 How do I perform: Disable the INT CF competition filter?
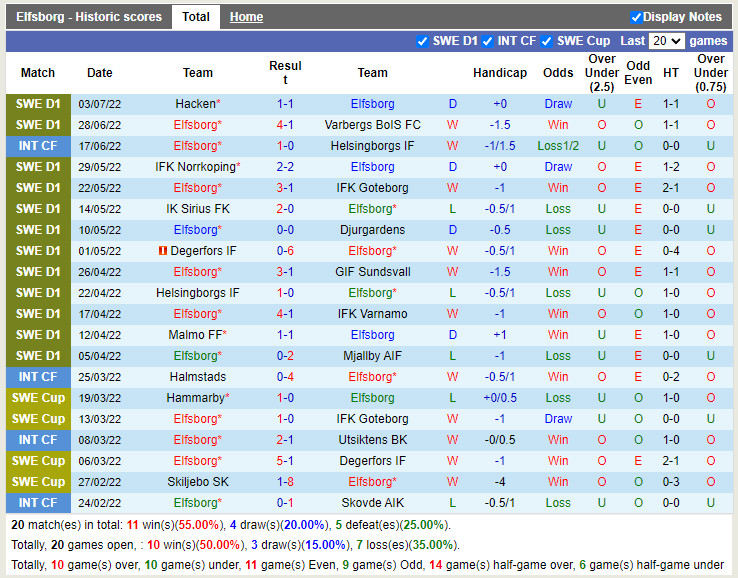pos(487,41)
